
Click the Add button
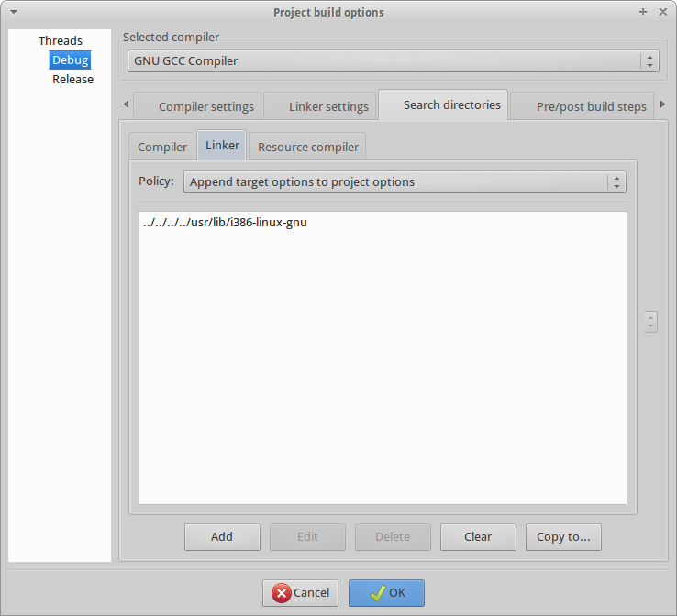[222, 537]
